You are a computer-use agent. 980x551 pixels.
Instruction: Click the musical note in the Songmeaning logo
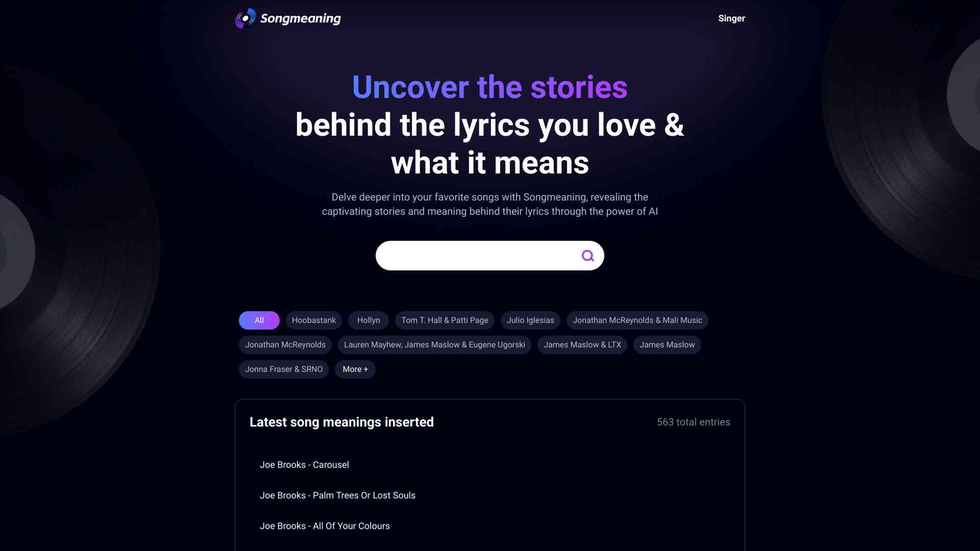pyautogui.click(x=244, y=18)
